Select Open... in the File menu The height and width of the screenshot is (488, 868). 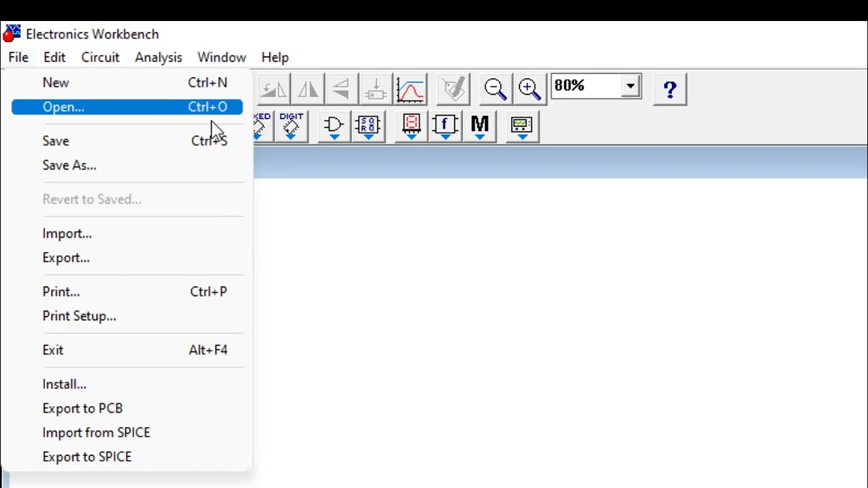click(x=127, y=107)
